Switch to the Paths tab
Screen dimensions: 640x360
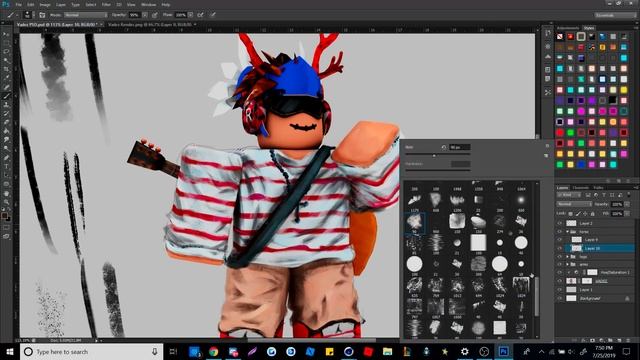pyautogui.click(x=598, y=188)
